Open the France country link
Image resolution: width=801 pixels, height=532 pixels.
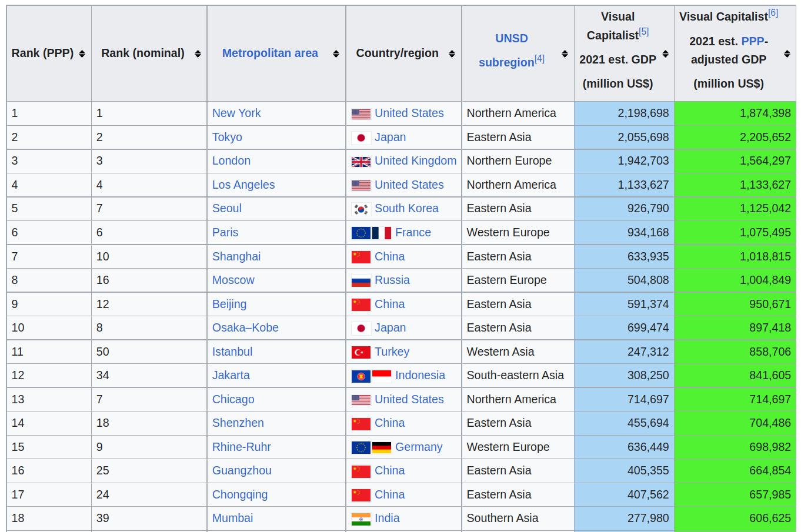413,232
